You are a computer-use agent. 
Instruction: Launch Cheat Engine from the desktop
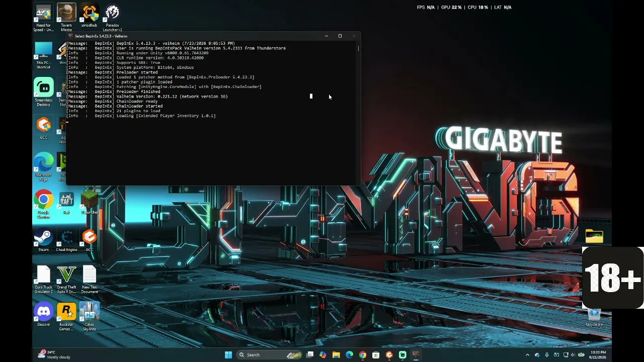[x=66, y=240]
